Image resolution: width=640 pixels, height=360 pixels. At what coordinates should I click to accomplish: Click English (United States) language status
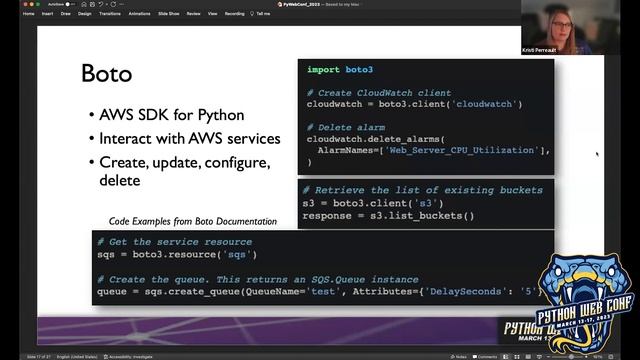point(77,357)
